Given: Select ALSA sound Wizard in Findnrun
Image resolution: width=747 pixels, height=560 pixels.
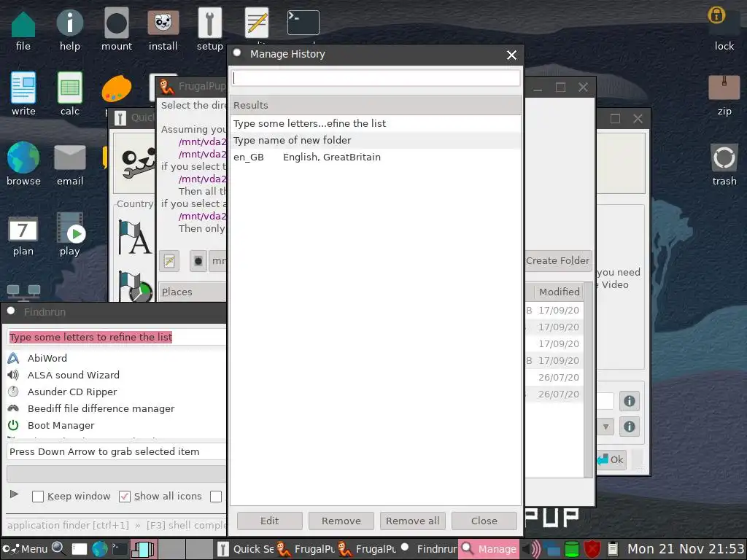Looking at the screenshot, I should pos(116,375).
